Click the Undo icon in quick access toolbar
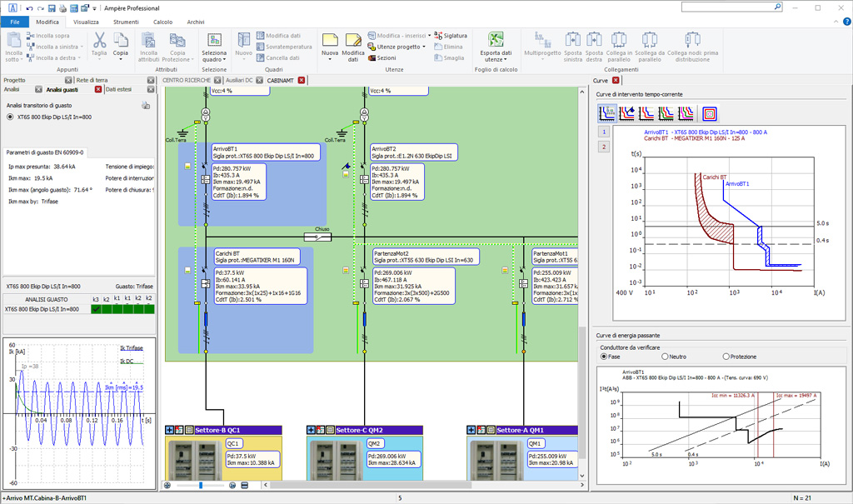 click(x=29, y=8)
